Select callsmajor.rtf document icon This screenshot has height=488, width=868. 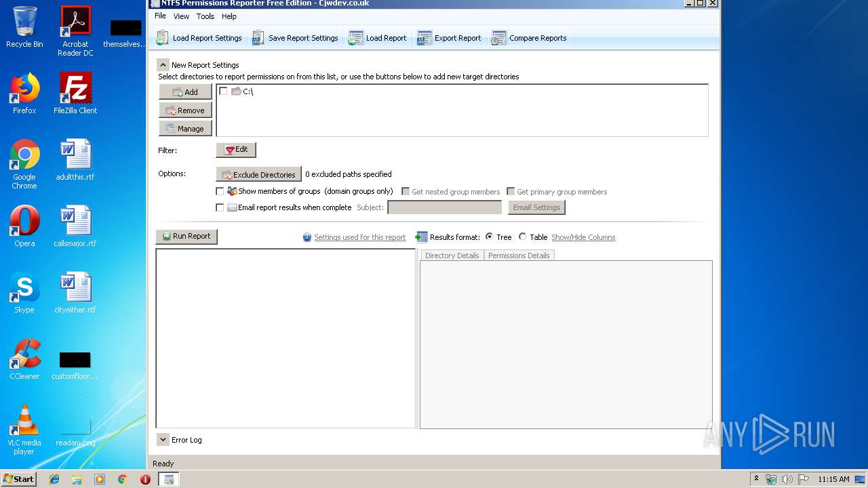[x=75, y=226]
